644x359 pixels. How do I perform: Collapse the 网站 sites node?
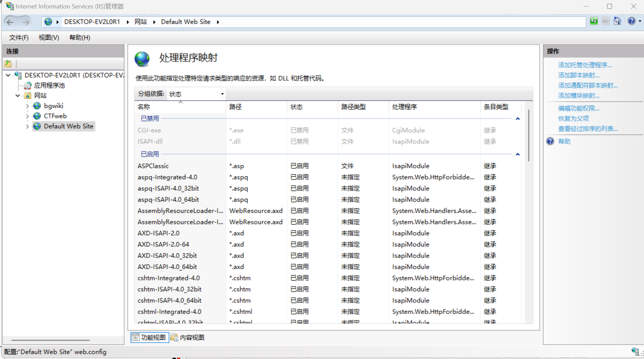tap(18, 95)
